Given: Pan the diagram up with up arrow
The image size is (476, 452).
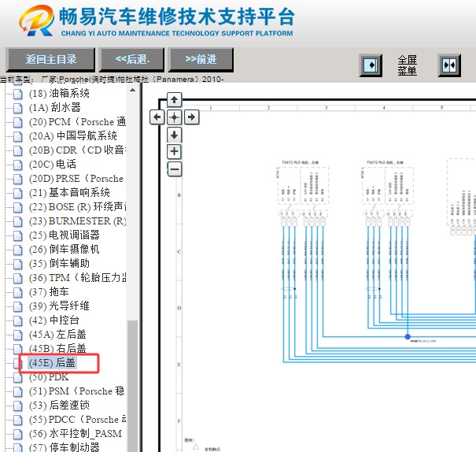Looking at the screenshot, I should pos(174,100).
